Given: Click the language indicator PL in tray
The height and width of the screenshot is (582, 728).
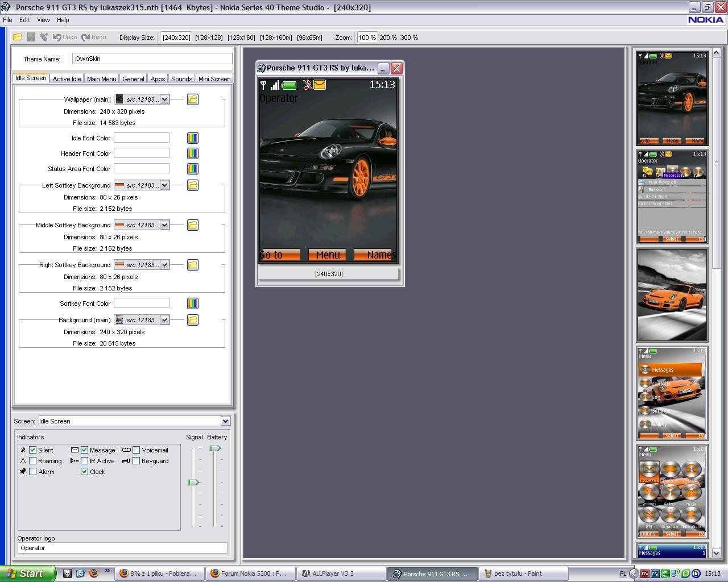Looking at the screenshot, I should (x=623, y=574).
